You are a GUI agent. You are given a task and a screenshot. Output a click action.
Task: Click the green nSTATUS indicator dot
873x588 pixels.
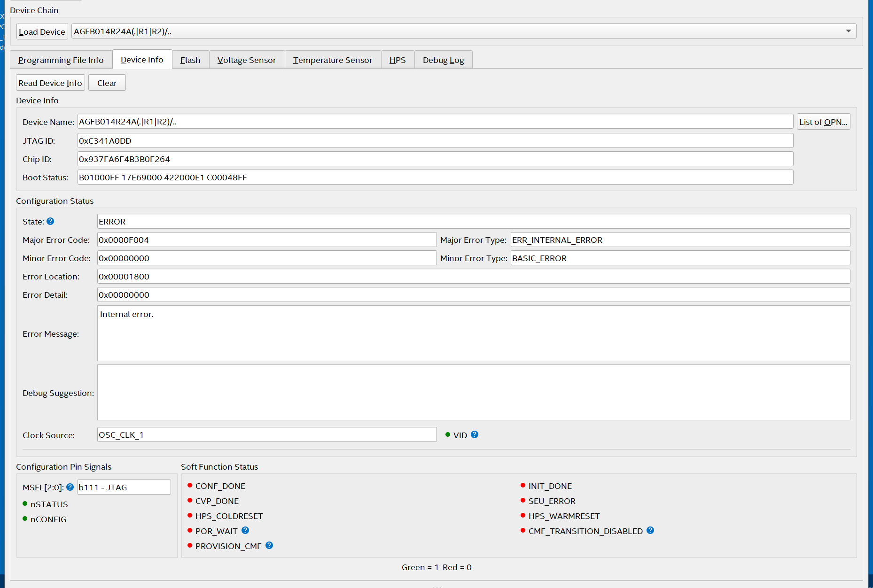pos(25,503)
